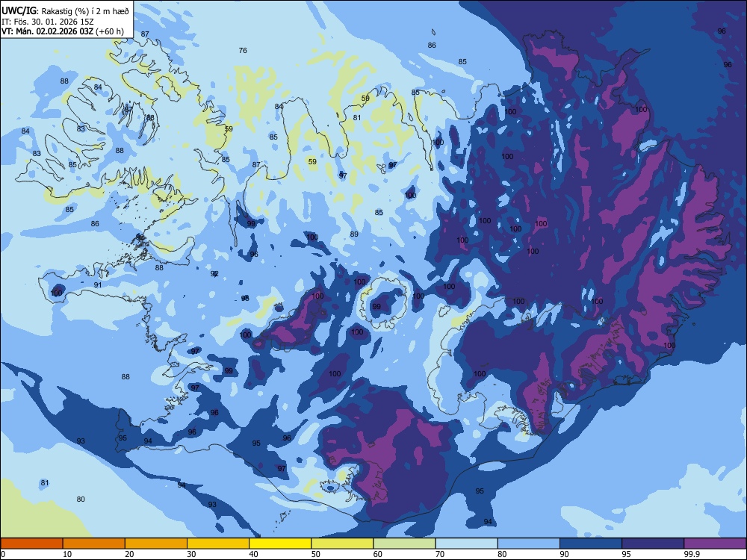747x560 pixels.
Task: Click the legend scale label '10'
Action: [x=67, y=554]
